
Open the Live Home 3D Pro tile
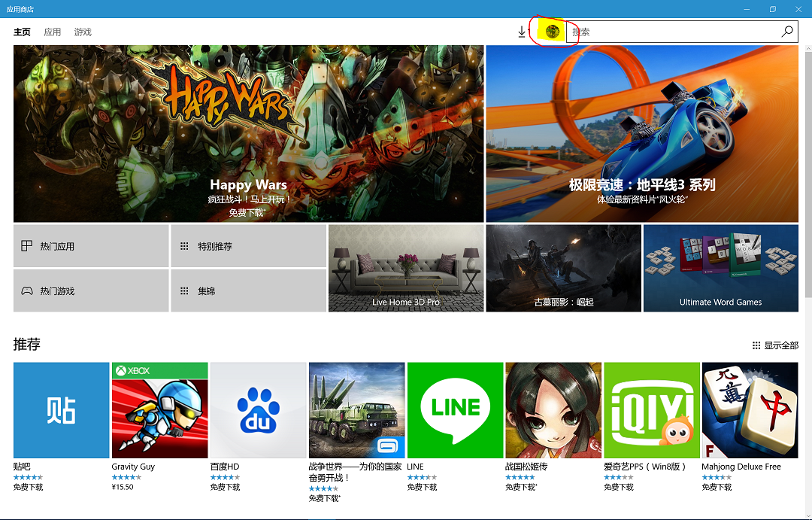406,268
